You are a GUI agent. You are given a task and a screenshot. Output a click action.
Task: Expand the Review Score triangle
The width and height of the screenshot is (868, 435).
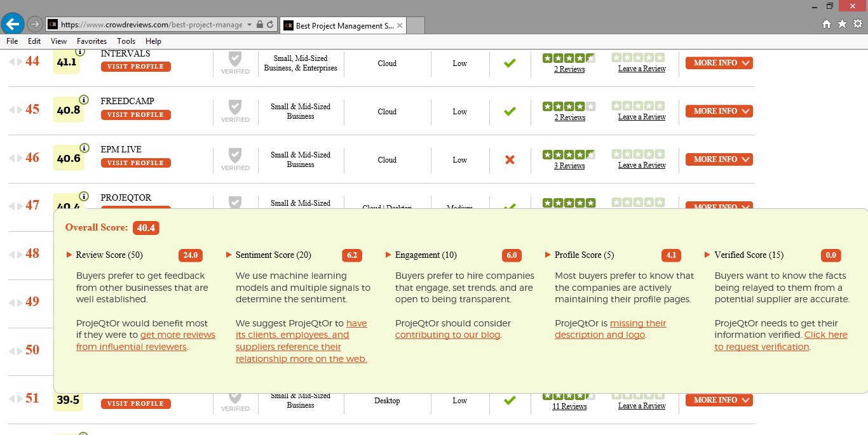(x=69, y=255)
